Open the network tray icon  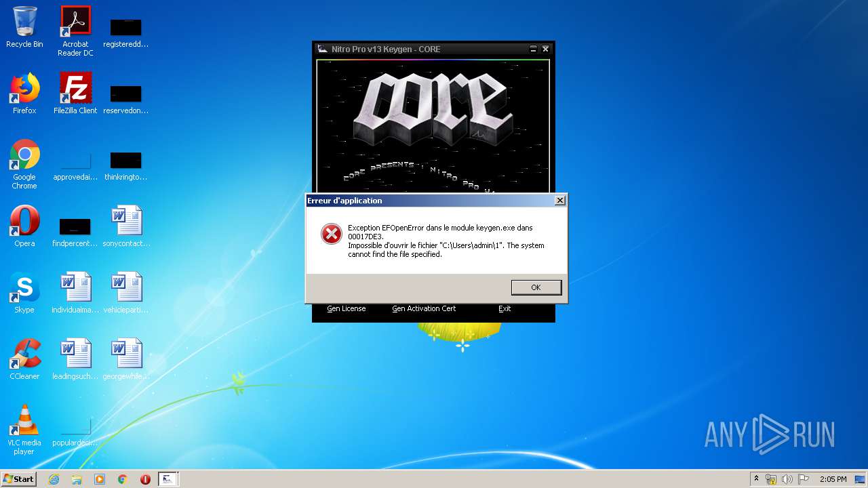click(771, 479)
